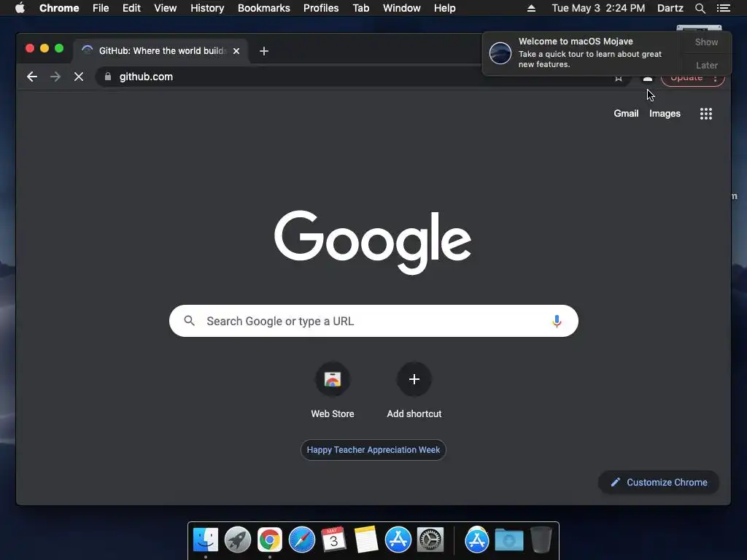Image resolution: width=747 pixels, height=560 pixels.
Task: Open the Tab menu
Action: click(x=360, y=8)
